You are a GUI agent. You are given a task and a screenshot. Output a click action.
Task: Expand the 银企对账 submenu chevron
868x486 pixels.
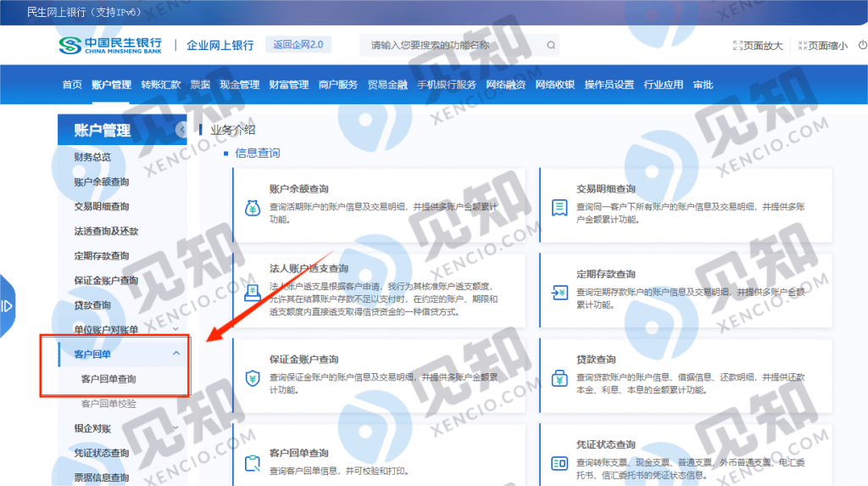175,428
